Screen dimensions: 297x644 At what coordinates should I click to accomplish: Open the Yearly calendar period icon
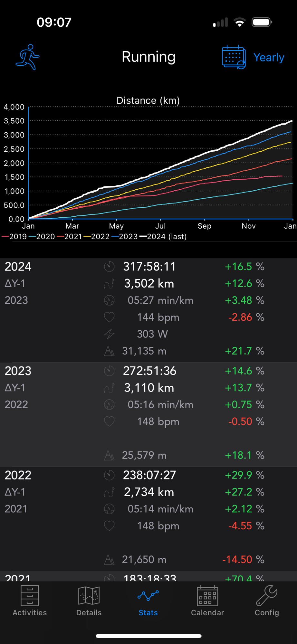tap(234, 57)
